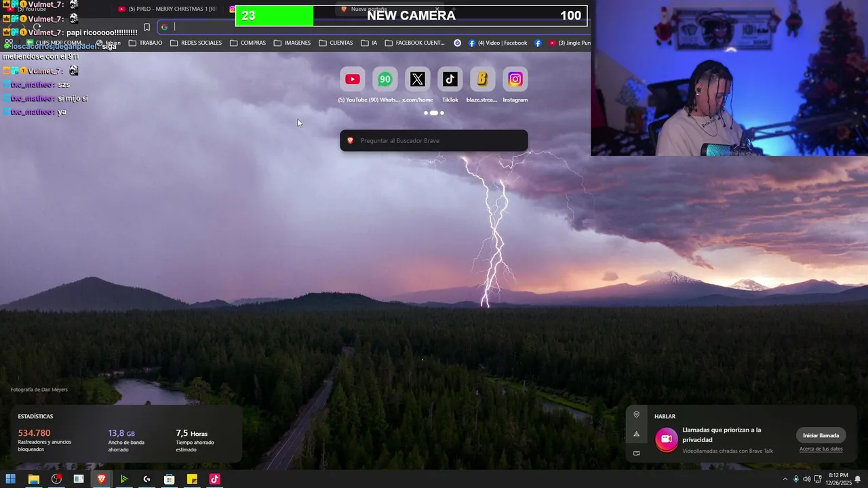Click the Brave browser taskbar icon

[102, 479]
